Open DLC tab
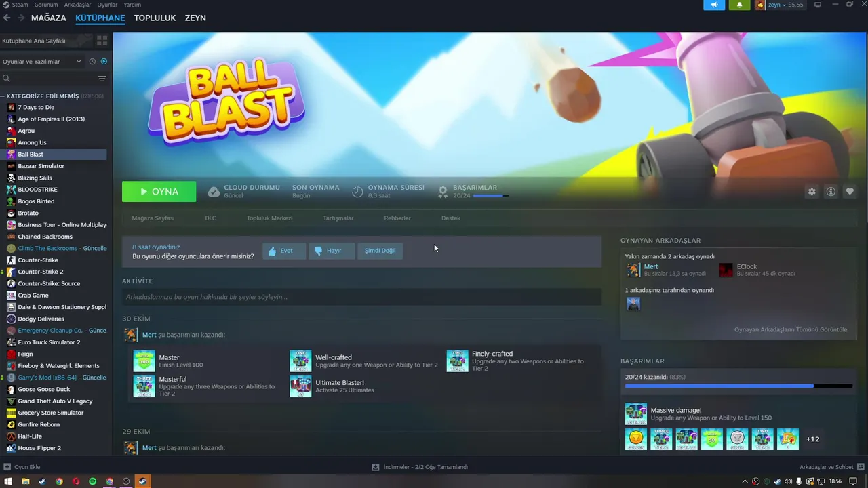 pos(210,218)
